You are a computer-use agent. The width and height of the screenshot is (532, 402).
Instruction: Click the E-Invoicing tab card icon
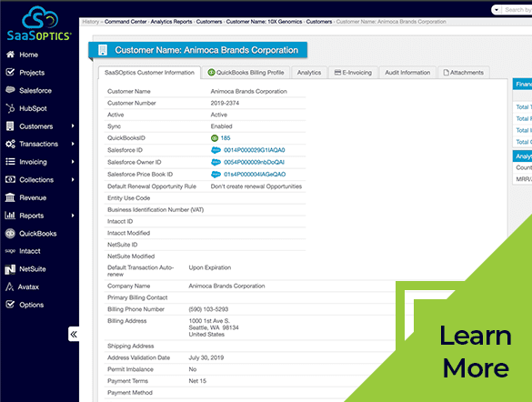pyautogui.click(x=337, y=72)
